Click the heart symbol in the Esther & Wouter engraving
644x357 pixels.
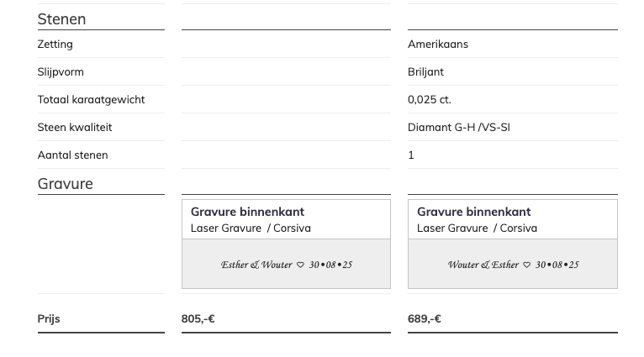tap(300, 265)
